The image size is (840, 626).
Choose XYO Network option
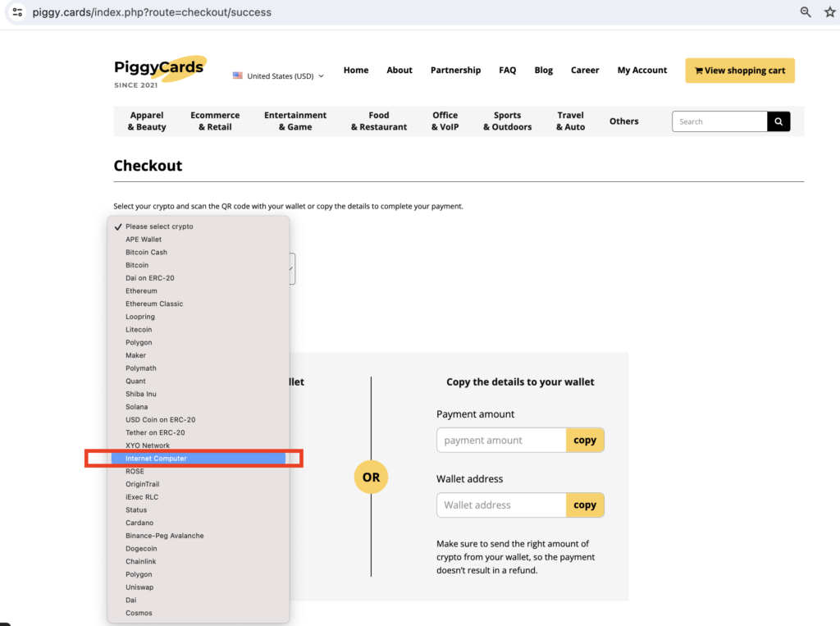pyautogui.click(x=199, y=446)
